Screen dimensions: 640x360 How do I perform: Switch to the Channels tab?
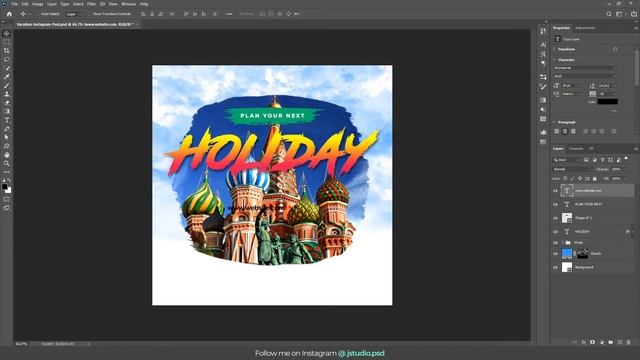point(576,149)
